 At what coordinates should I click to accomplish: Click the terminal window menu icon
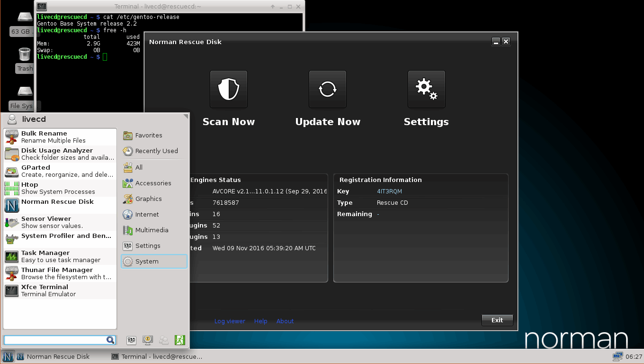[42, 7]
